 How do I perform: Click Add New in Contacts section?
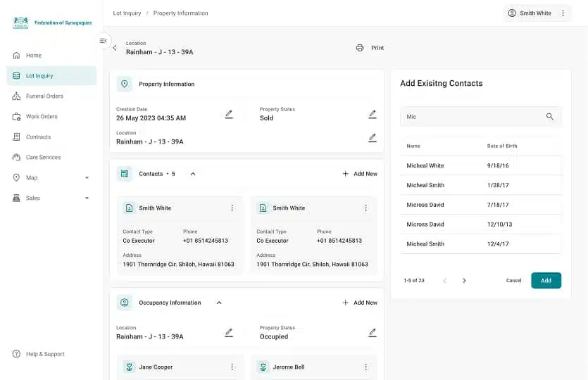pos(360,174)
